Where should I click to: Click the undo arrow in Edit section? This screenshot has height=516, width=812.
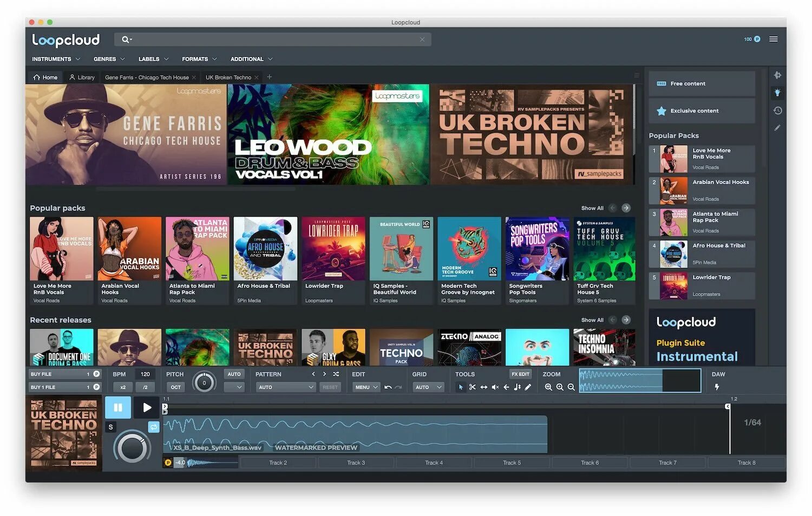(x=388, y=387)
